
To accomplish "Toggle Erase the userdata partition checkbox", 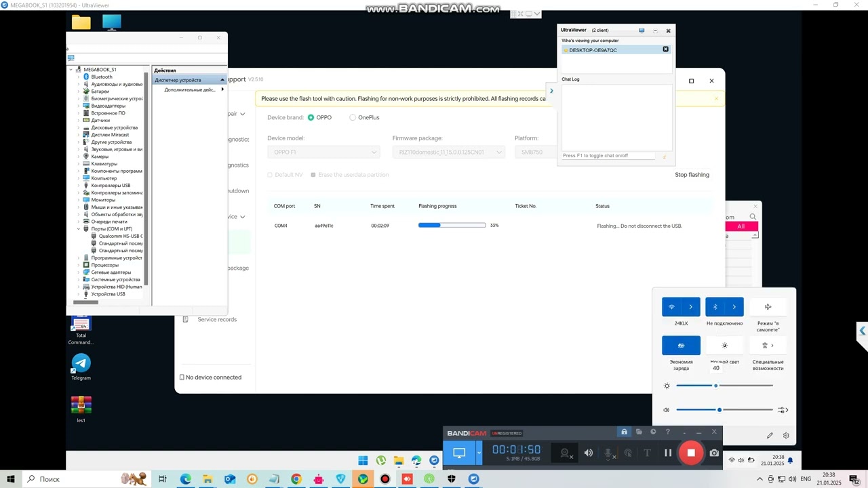I will click(x=313, y=175).
